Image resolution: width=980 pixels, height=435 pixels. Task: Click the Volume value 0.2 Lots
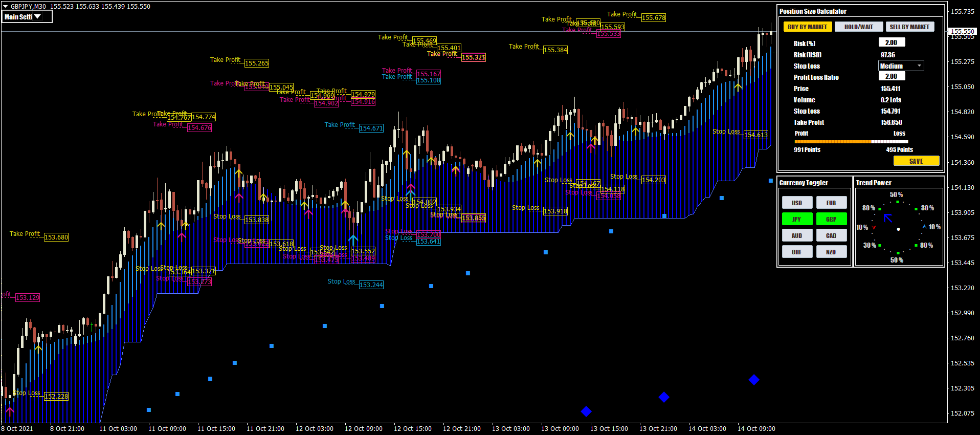tap(891, 100)
